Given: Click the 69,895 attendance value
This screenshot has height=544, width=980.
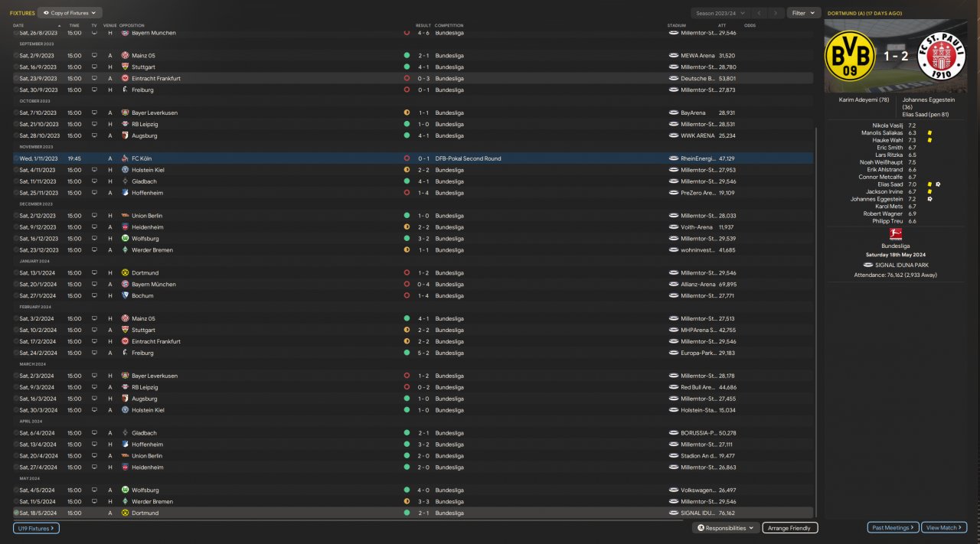Looking at the screenshot, I should [727, 284].
